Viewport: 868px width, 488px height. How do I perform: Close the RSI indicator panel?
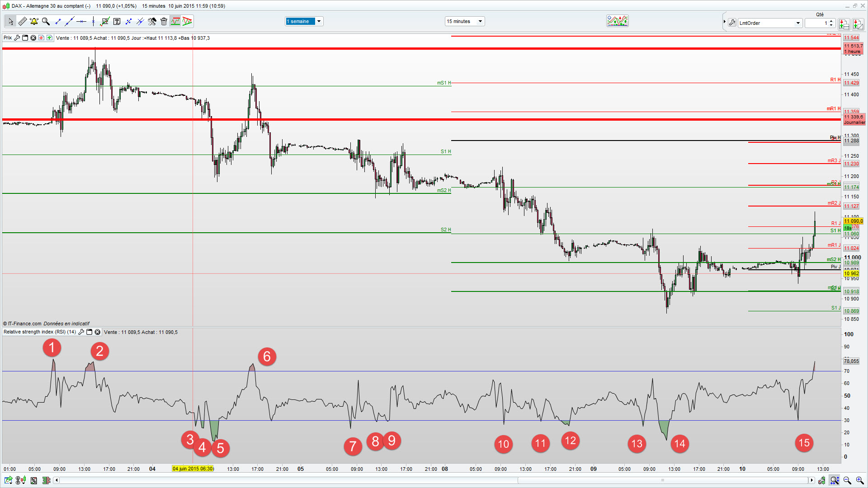(97, 332)
